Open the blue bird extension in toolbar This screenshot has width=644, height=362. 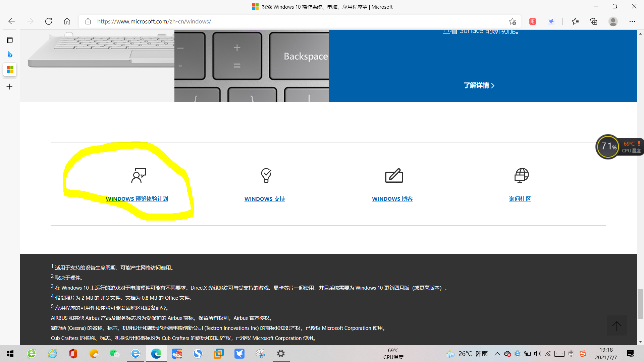(551, 21)
